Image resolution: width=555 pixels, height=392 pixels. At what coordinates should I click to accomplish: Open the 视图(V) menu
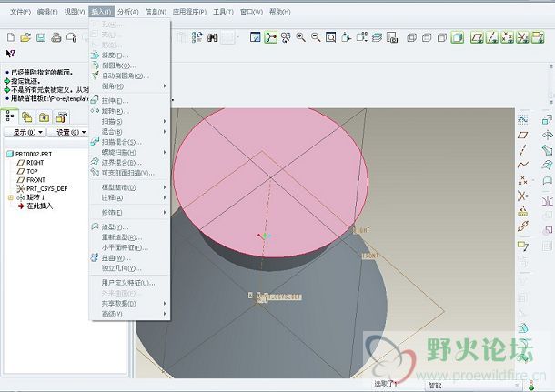tap(75, 12)
